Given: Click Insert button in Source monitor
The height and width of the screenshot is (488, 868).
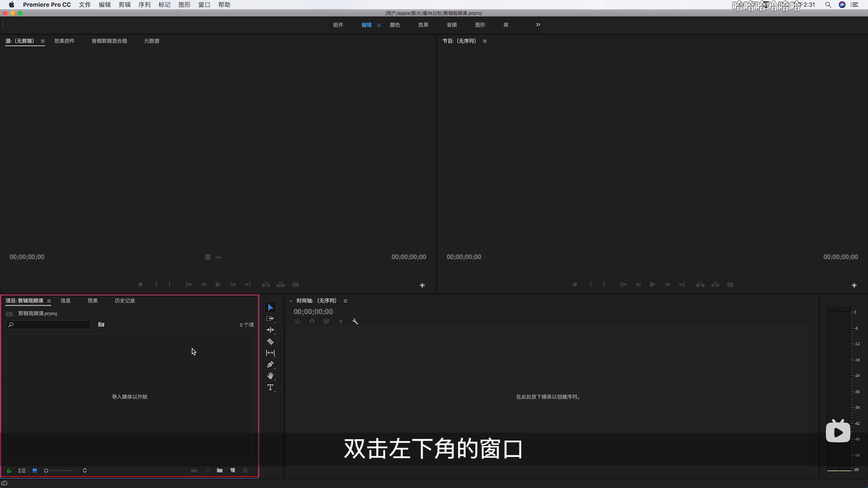Looking at the screenshot, I should tap(266, 285).
